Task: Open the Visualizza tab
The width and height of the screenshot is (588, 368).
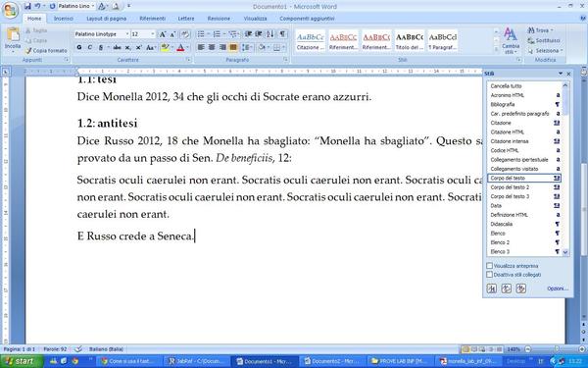Action: tap(256, 19)
